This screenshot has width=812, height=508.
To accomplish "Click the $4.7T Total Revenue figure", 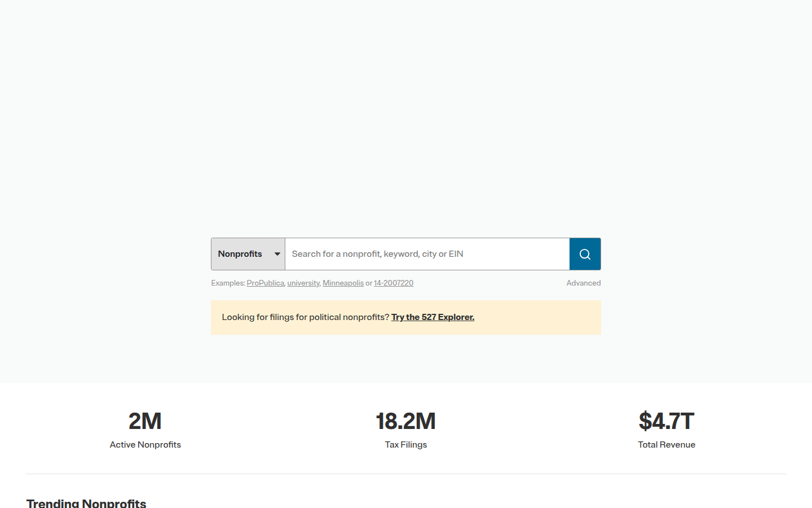I will pyautogui.click(x=667, y=421).
